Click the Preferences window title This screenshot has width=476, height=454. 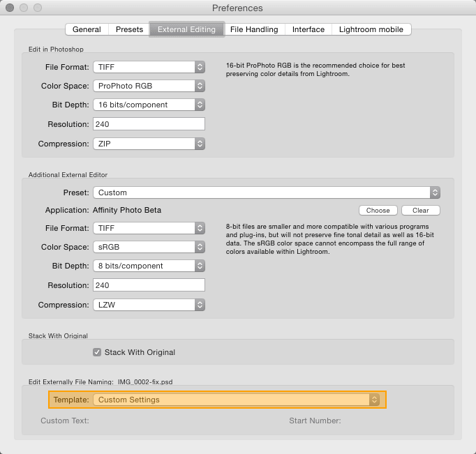(x=237, y=8)
